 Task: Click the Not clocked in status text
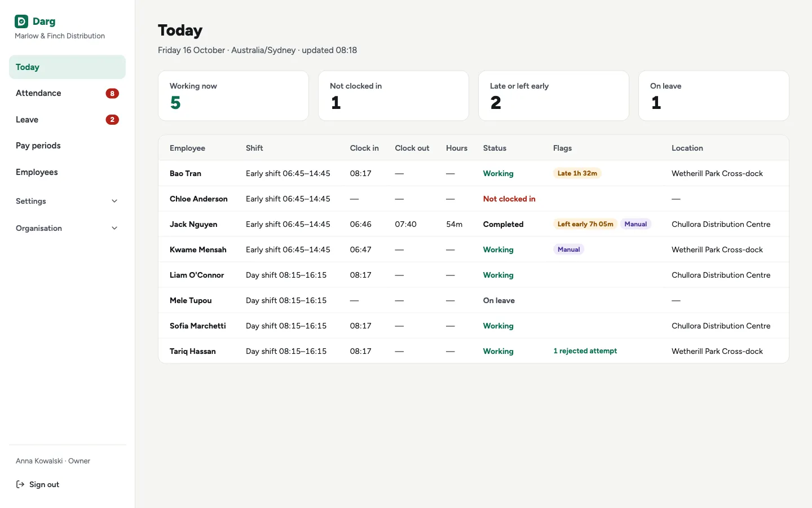(x=509, y=199)
